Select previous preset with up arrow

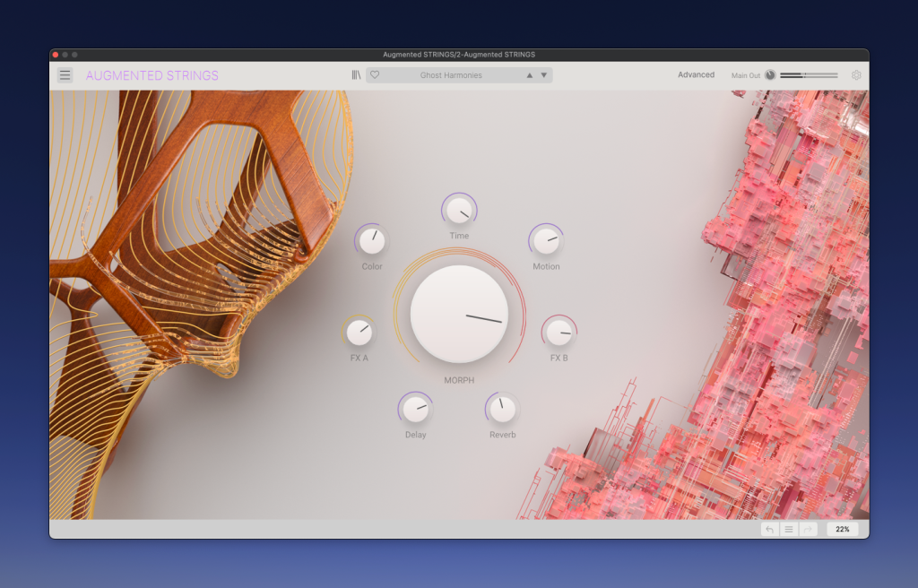coord(529,75)
